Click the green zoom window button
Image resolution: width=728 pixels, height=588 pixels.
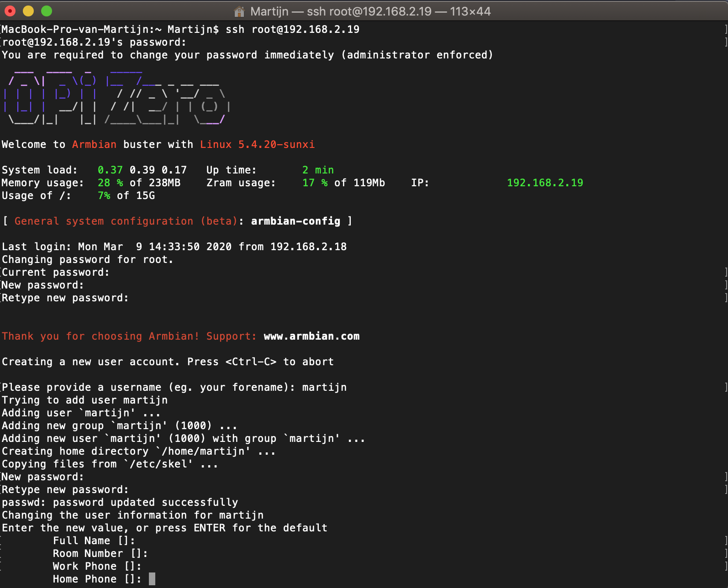47,11
